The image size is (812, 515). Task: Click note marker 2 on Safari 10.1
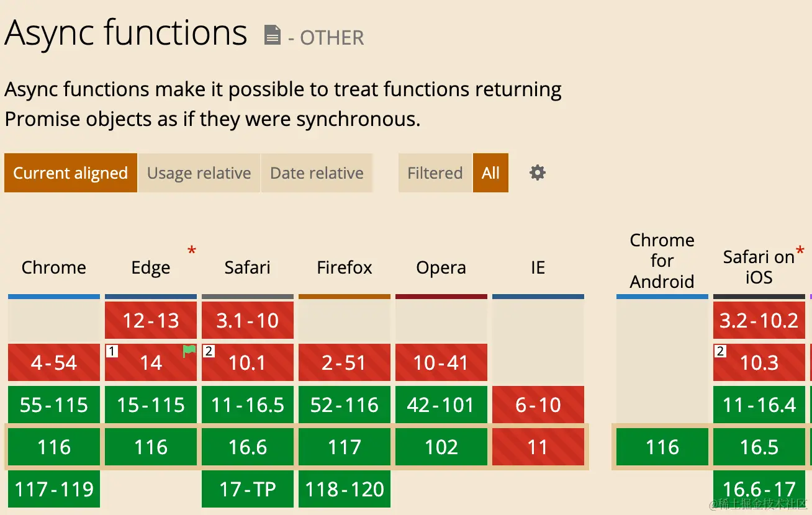click(x=209, y=352)
